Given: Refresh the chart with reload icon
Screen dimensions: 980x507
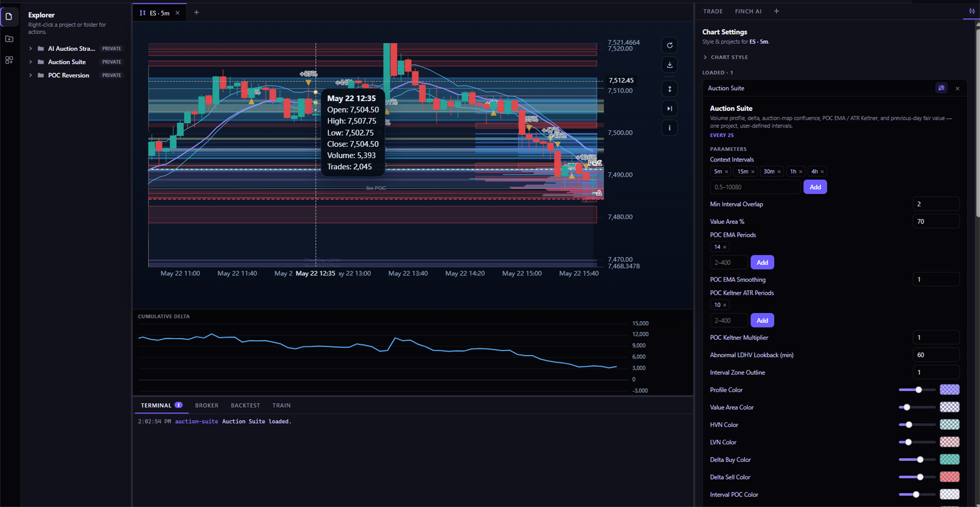Looking at the screenshot, I should (670, 45).
